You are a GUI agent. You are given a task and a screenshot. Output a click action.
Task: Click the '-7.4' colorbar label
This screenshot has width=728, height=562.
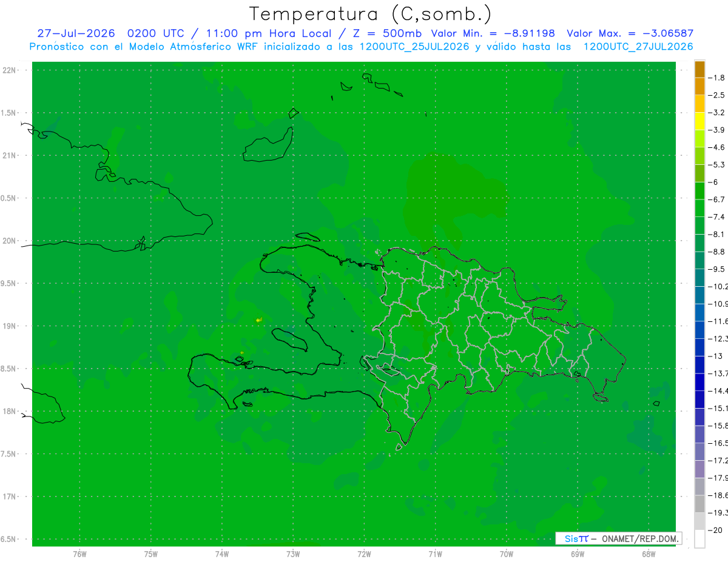tap(716, 217)
